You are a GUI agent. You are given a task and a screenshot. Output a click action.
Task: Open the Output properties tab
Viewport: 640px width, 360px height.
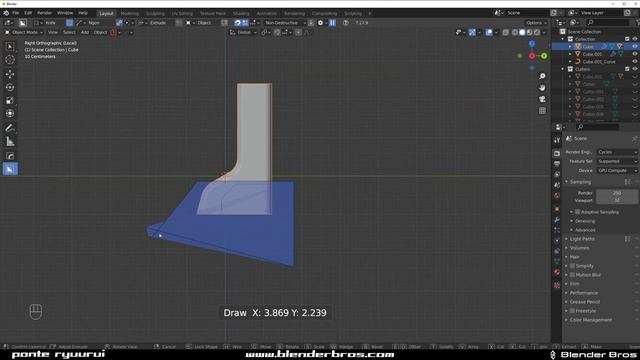pyautogui.click(x=557, y=164)
